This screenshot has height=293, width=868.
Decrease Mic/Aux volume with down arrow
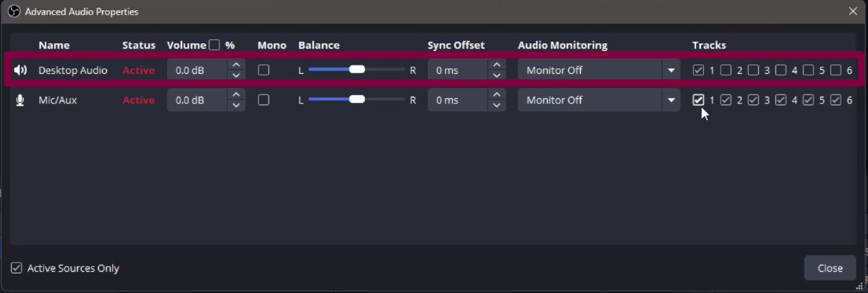(x=236, y=105)
